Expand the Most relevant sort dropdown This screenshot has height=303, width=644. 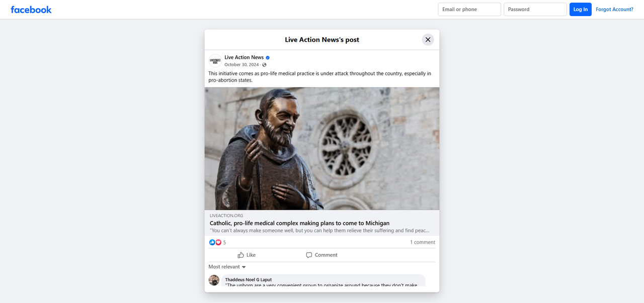coord(227,267)
